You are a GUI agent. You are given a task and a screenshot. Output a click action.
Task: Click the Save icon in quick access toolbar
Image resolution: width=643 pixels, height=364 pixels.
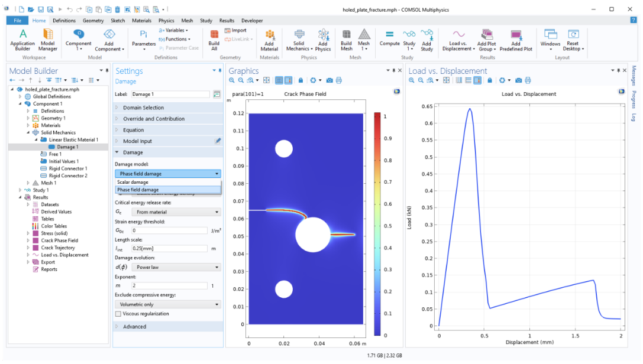41,9
